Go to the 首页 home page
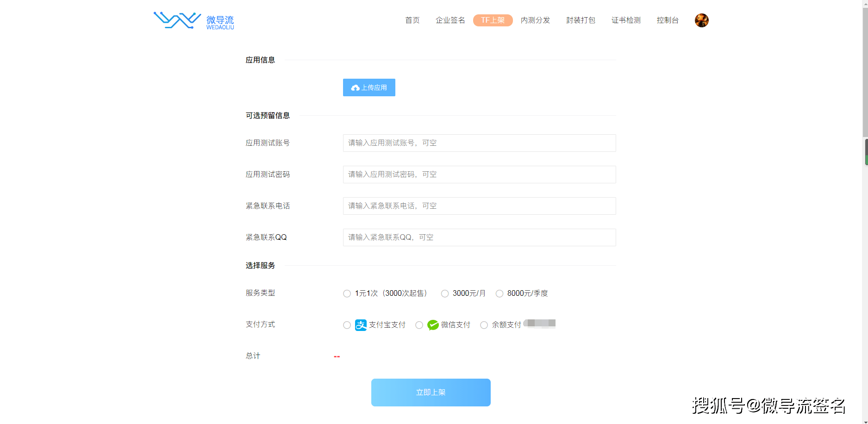The image size is (868, 424). click(x=412, y=20)
